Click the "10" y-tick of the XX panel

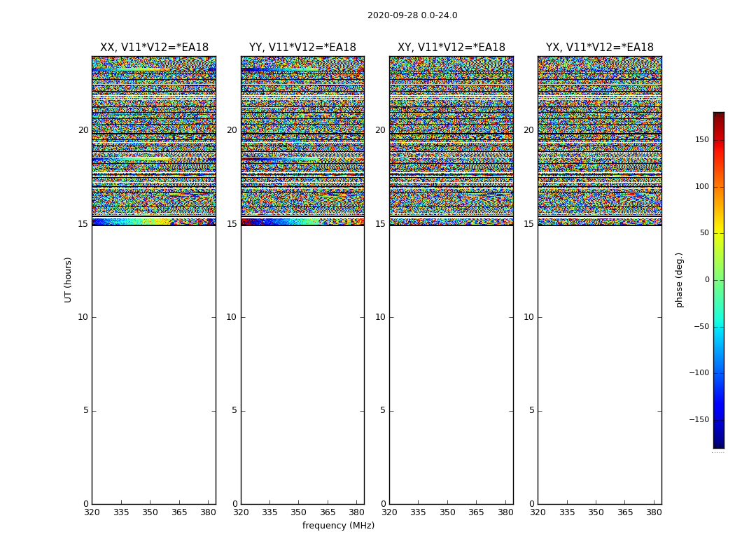(x=83, y=317)
